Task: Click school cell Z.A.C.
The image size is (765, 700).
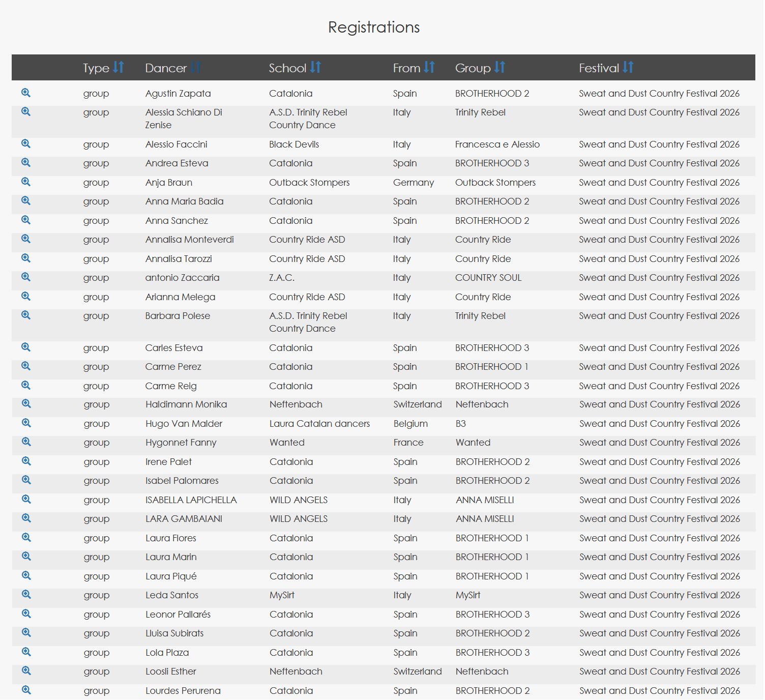Action: [282, 278]
